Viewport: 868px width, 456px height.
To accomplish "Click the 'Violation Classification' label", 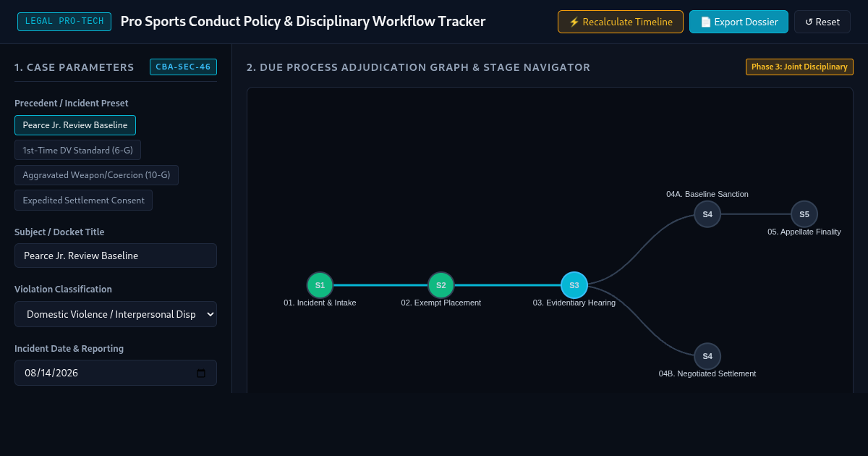I will 63,289.
